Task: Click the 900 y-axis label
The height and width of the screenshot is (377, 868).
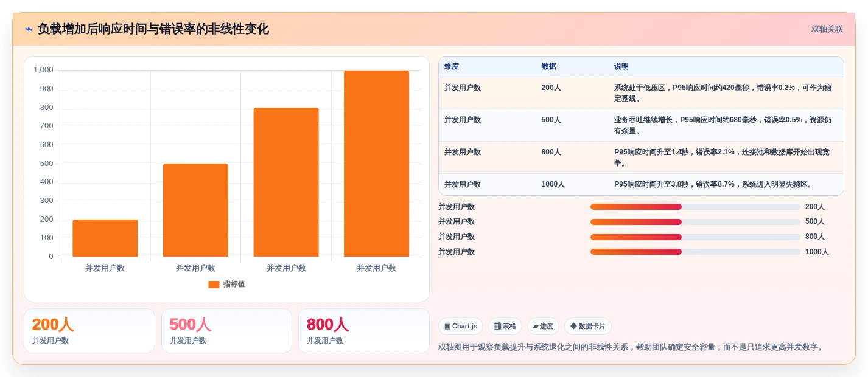Action: click(x=47, y=89)
